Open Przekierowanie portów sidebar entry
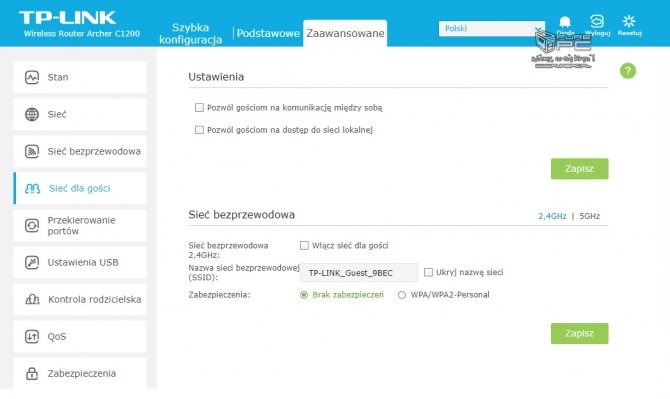This screenshot has width=670, height=399. [80, 226]
